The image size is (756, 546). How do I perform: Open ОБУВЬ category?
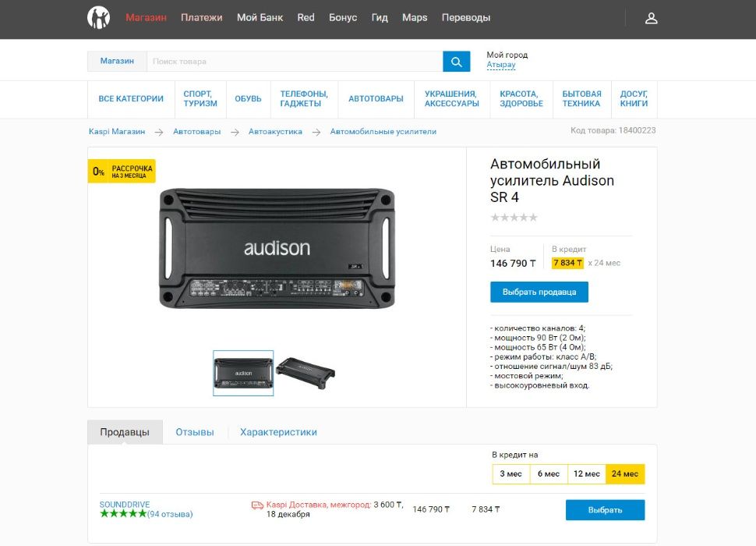(249, 99)
